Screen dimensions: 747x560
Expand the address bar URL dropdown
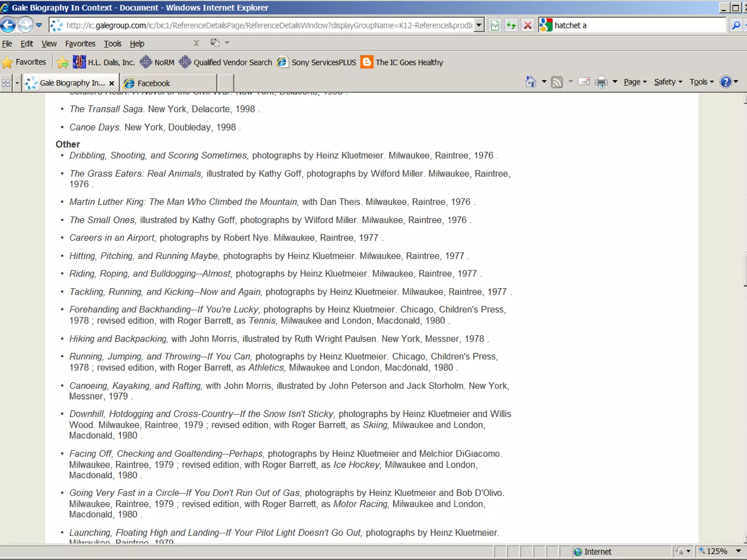click(x=479, y=25)
